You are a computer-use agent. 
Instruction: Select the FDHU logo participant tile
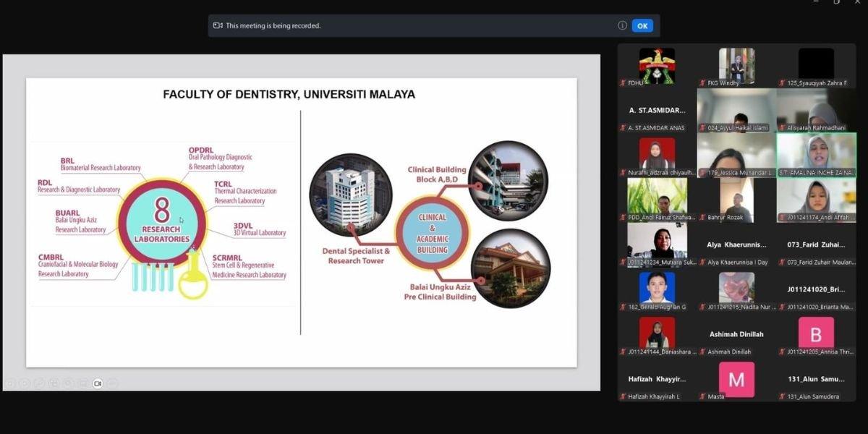click(657, 67)
